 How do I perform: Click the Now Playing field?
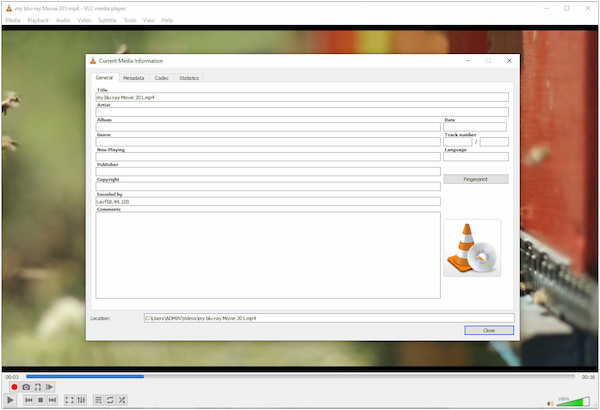pyautogui.click(x=268, y=157)
